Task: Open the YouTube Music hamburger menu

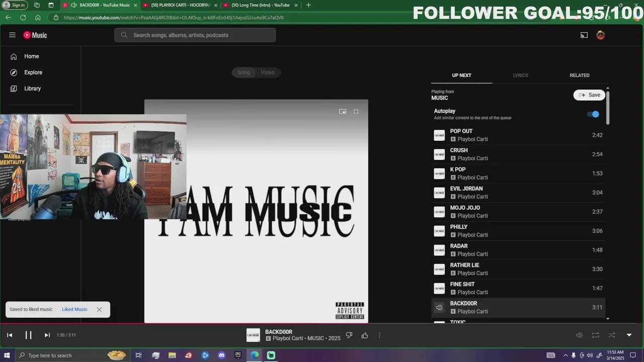Action: (x=12, y=35)
